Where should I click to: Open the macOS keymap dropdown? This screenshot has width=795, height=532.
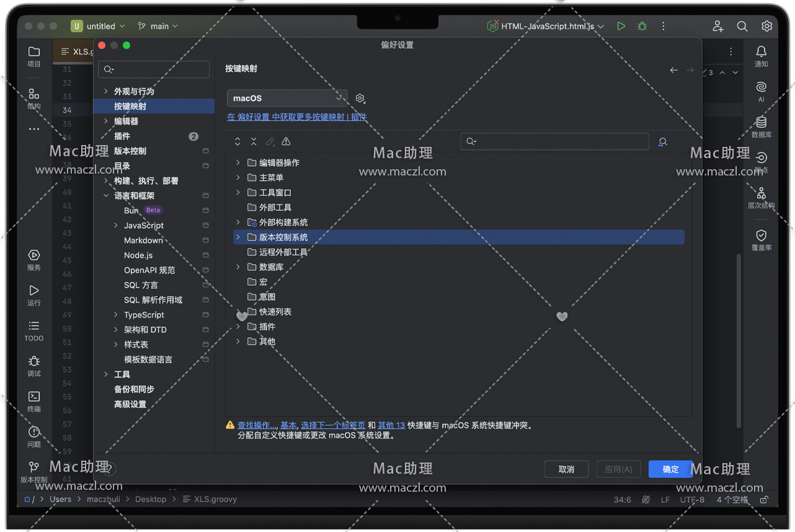287,98
